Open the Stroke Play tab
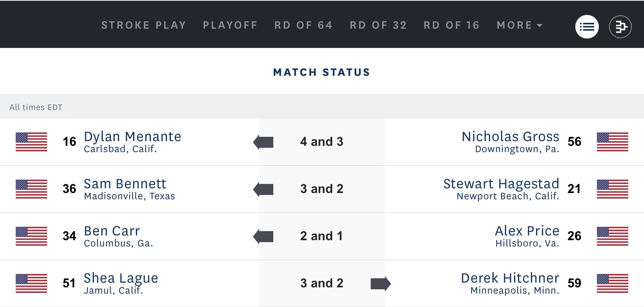Screen dimensions: 644x307 point(144,25)
